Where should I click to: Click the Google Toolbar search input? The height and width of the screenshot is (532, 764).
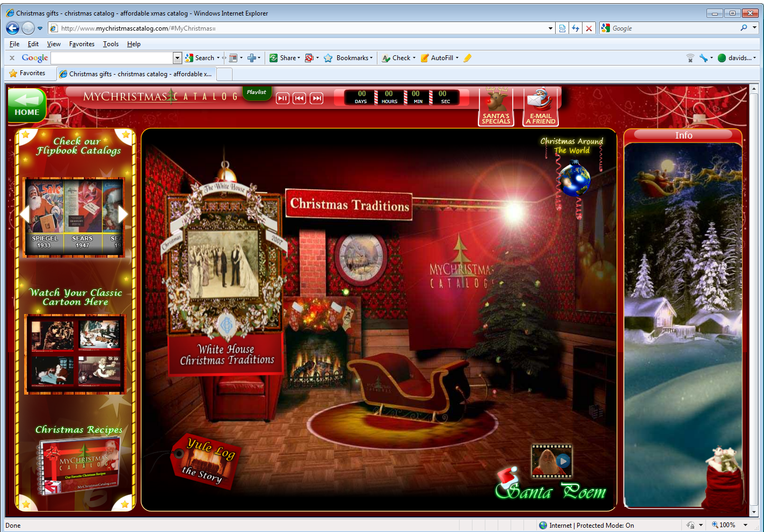[112, 58]
